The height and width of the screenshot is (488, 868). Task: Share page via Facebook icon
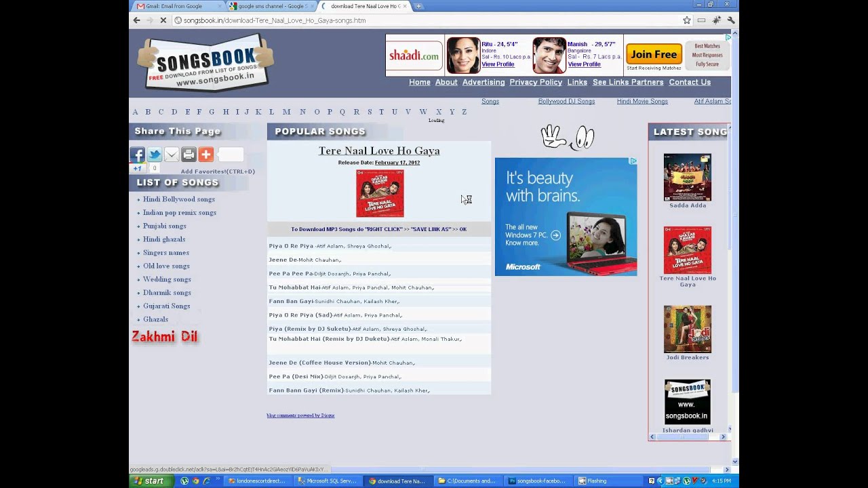coord(138,155)
